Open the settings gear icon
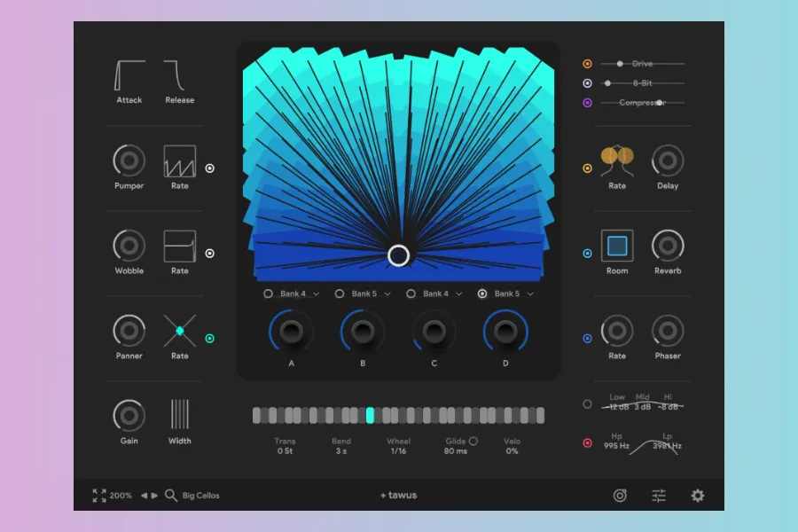The height and width of the screenshot is (532, 798). tap(698, 496)
